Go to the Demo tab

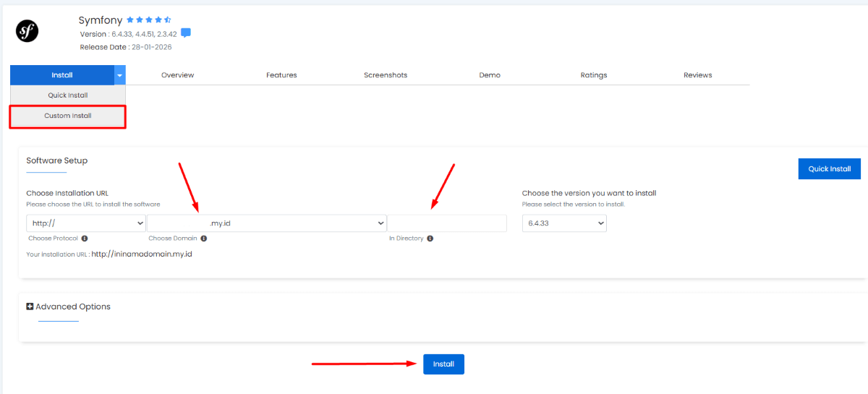[x=490, y=75]
